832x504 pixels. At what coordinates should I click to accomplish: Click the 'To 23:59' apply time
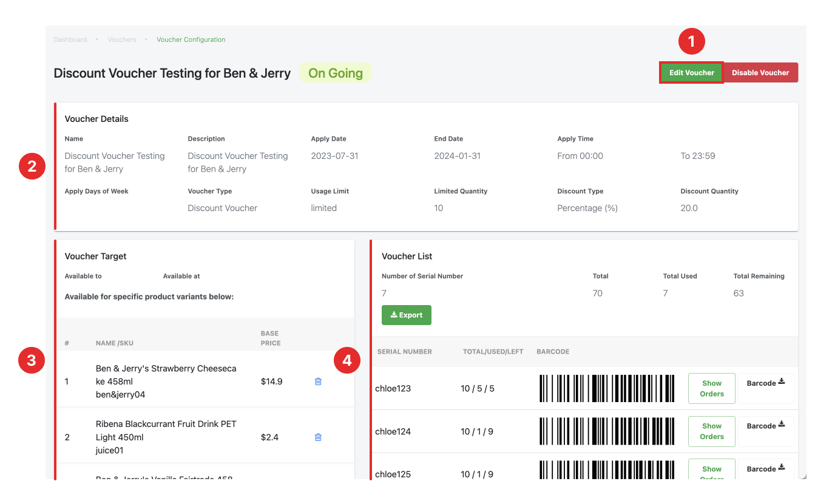pos(698,156)
